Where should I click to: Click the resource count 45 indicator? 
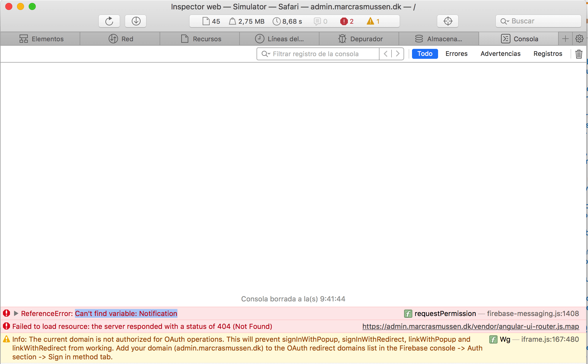pos(211,21)
